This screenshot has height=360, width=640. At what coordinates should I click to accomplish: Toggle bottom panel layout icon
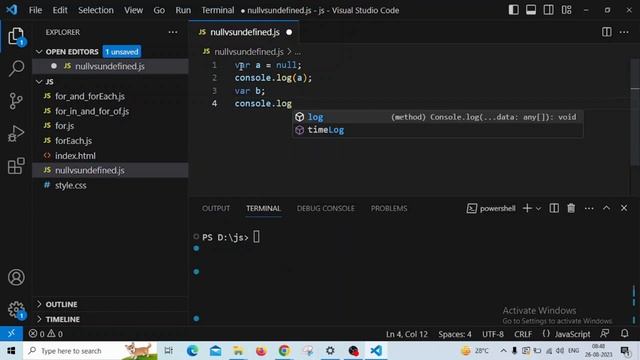pos(531,10)
